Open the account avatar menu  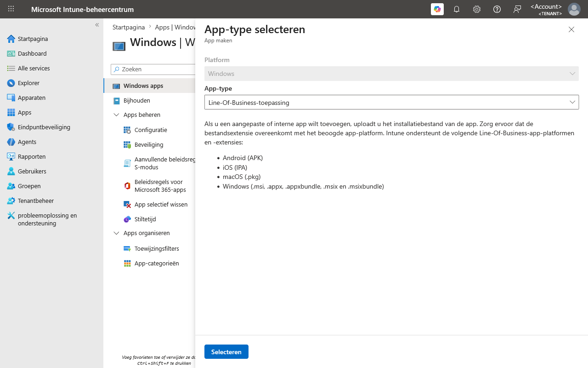tap(574, 9)
